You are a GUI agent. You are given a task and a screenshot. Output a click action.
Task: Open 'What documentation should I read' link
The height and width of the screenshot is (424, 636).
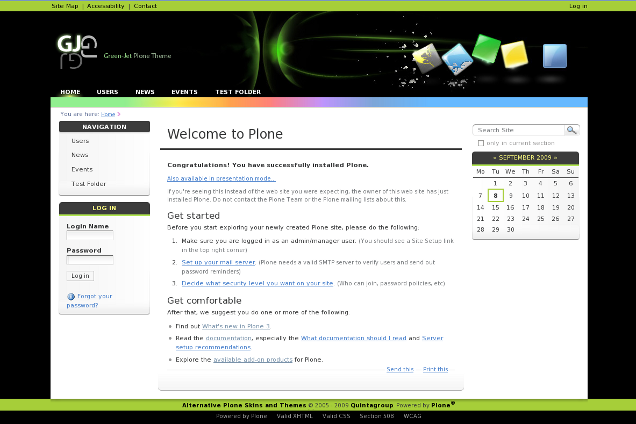[x=353, y=338]
